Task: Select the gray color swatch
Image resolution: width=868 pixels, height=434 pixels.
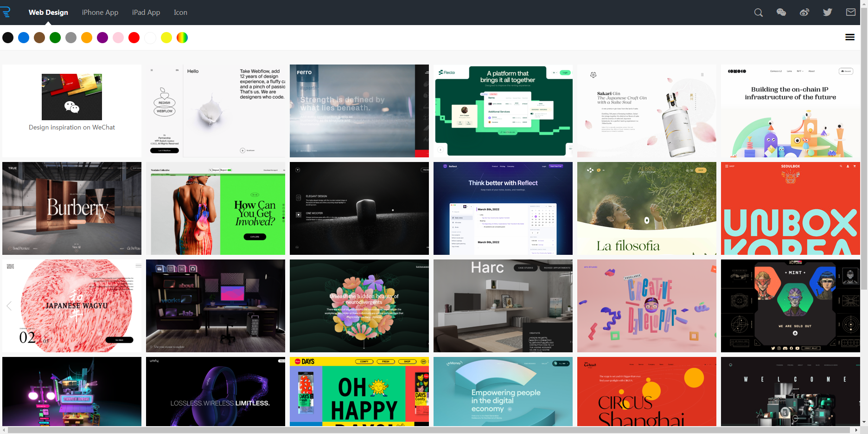Action: [71, 38]
